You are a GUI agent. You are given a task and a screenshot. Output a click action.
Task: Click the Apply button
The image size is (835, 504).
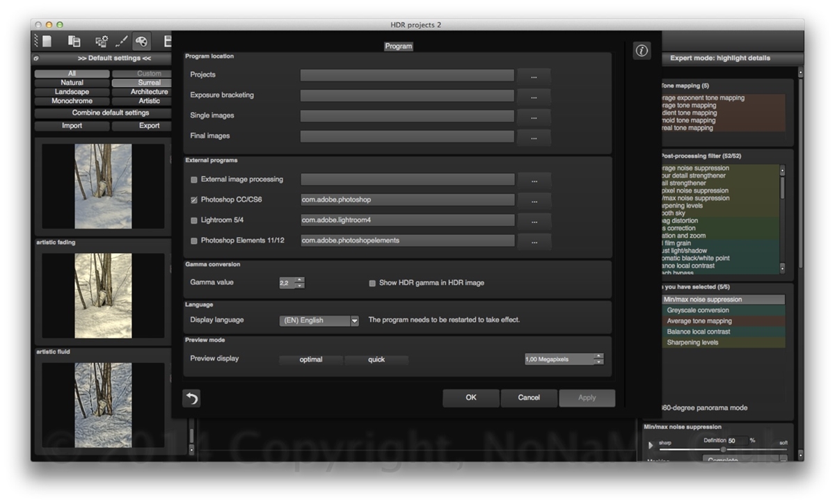587,398
